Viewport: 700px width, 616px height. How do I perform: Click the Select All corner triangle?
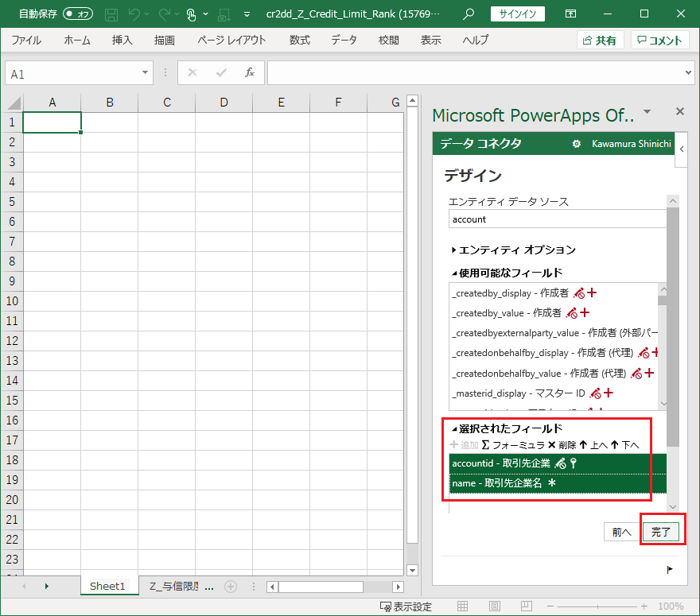coord(14,103)
